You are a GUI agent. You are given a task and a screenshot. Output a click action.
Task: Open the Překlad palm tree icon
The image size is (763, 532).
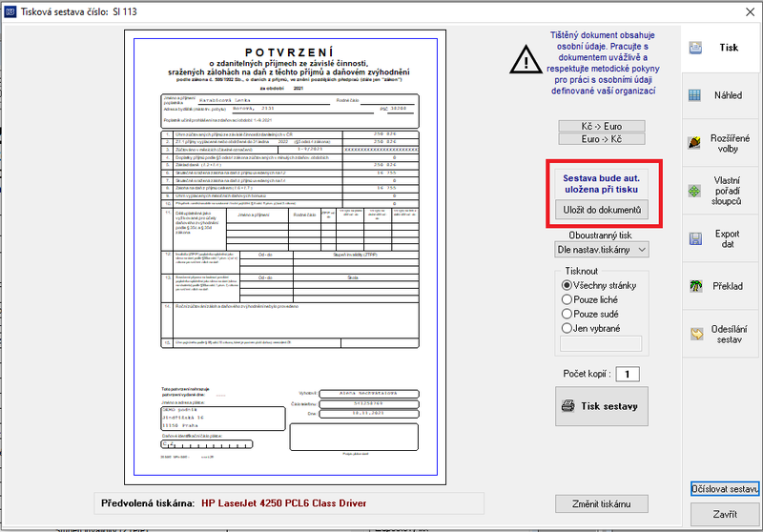[696, 286]
